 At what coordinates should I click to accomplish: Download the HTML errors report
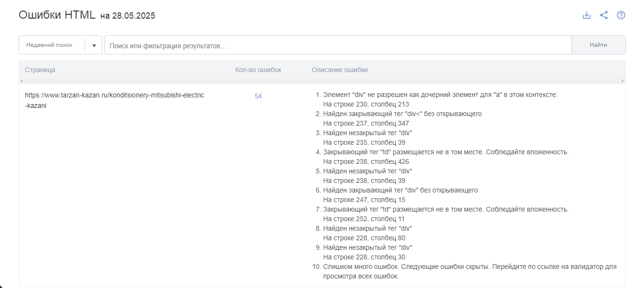point(587,15)
